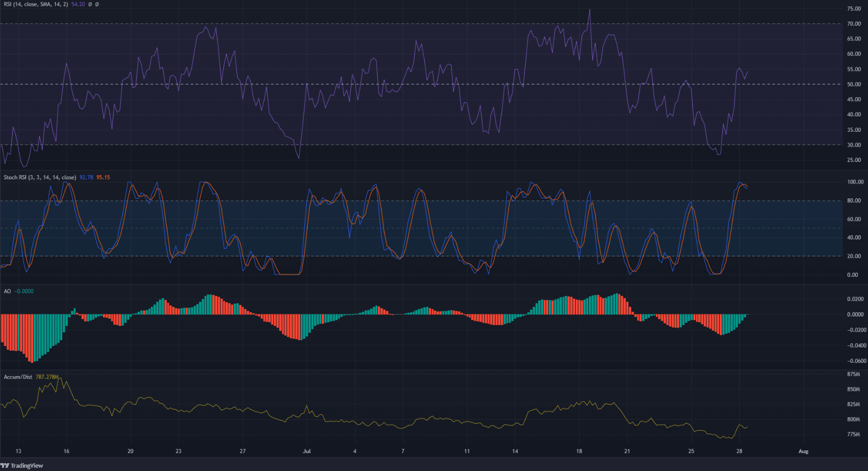Click date 16 on the time axis
Image resolution: width=868 pixels, height=471 pixels.
66,451
